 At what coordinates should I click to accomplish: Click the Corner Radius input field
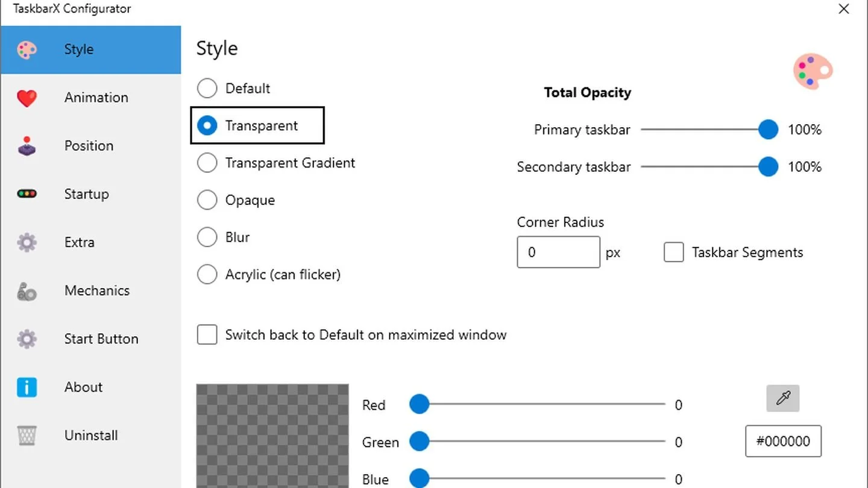558,252
